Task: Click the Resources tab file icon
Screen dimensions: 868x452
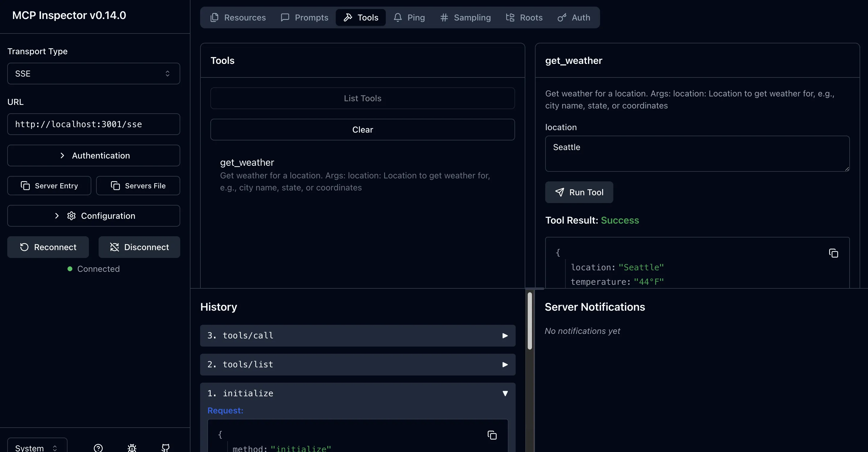Action: point(214,17)
